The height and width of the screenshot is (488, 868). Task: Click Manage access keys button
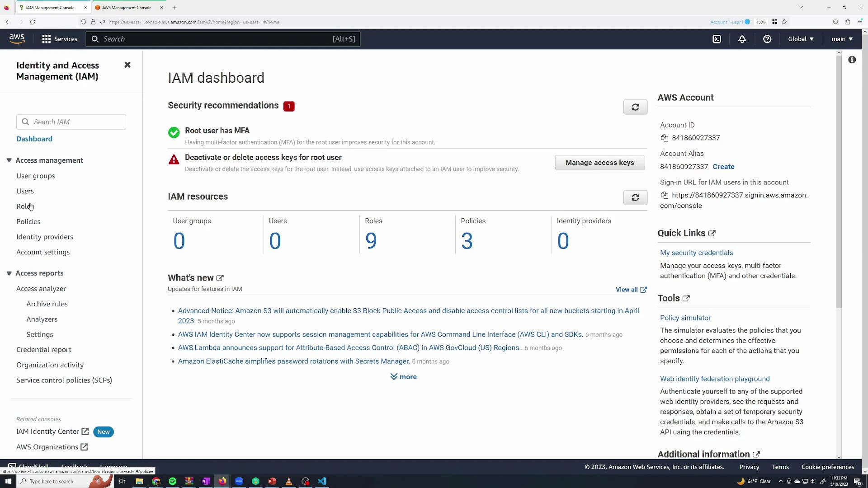point(600,162)
